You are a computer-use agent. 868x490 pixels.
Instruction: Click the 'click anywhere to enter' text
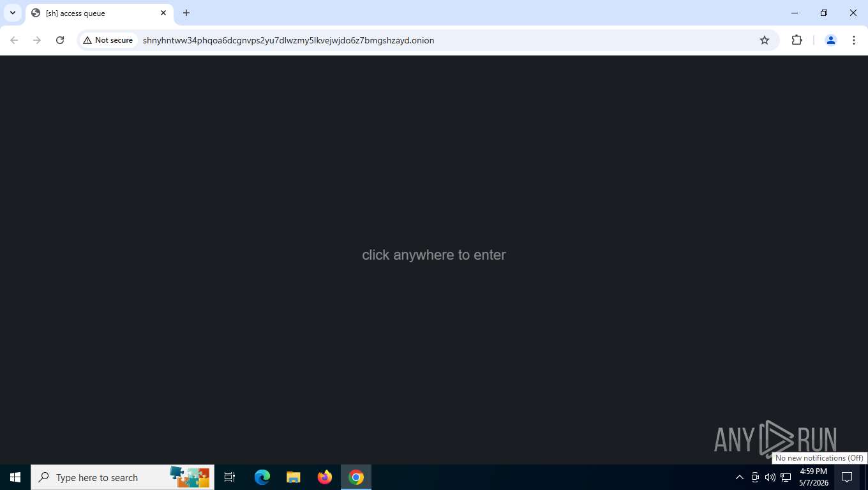point(434,255)
